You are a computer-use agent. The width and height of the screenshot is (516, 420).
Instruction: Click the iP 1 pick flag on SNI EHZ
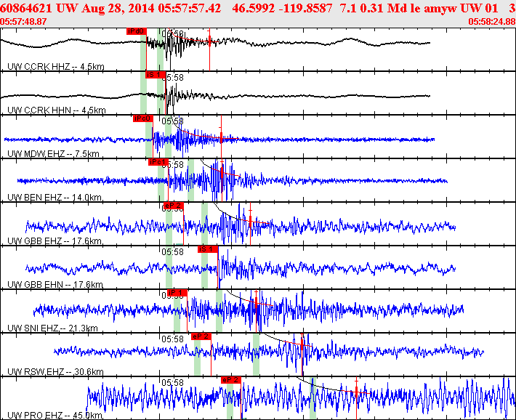click(x=177, y=293)
